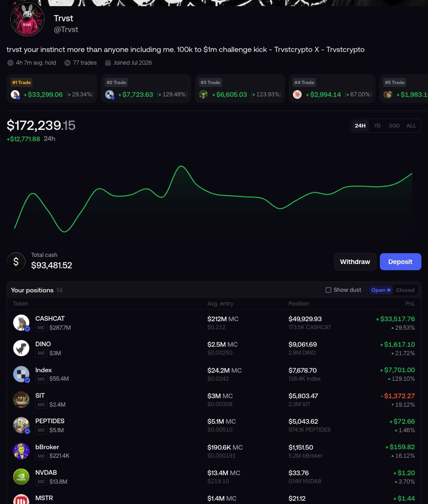Click the PnL column header

pos(410,304)
